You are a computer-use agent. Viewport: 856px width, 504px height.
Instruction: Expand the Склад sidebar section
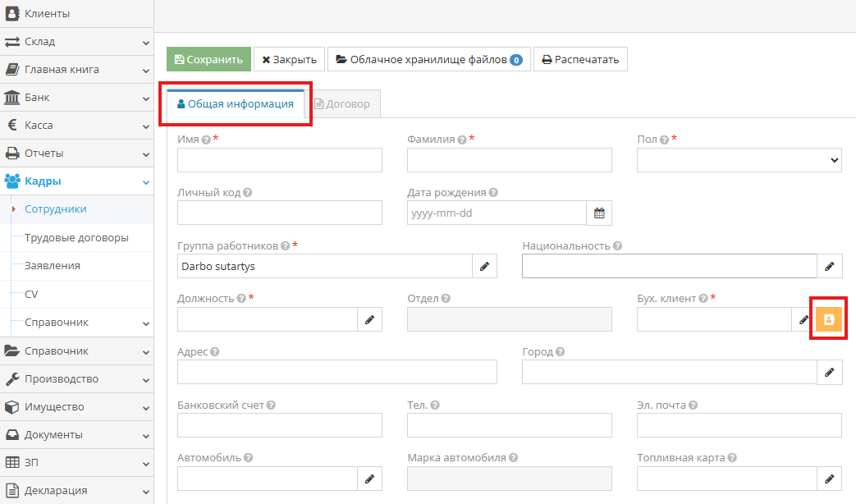pos(76,42)
